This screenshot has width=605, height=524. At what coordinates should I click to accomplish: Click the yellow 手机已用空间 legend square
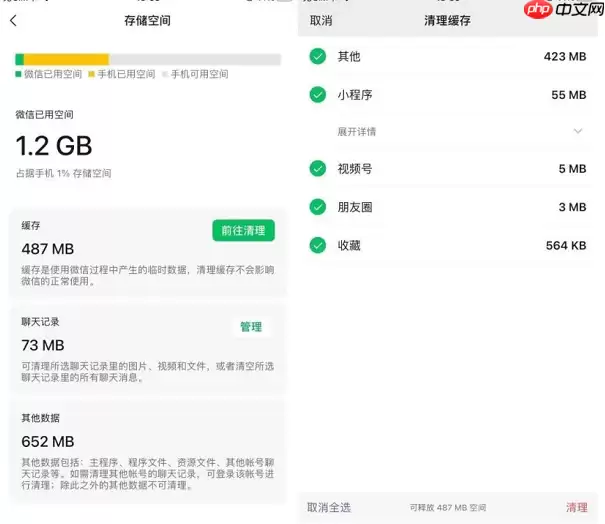pos(91,74)
